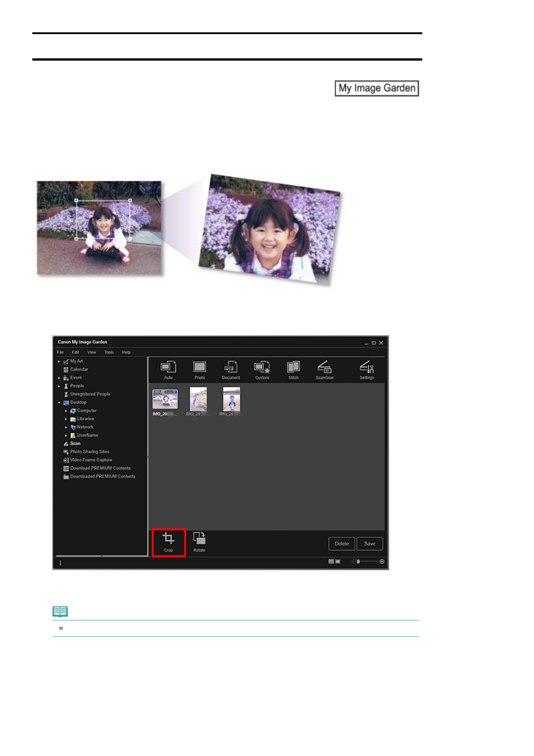Click the zoom-in plus icon by slider
The height and width of the screenshot is (756, 534).
[382, 562]
